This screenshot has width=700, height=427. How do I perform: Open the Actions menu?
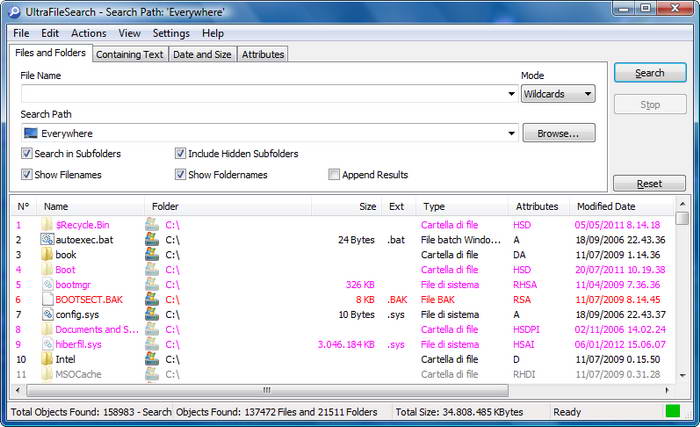coord(89,33)
